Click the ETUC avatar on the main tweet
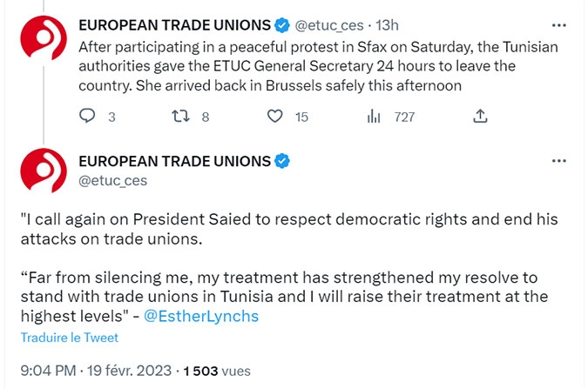Image resolution: width=588 pixels, height=389 pixels. click(x=44, y=171)
